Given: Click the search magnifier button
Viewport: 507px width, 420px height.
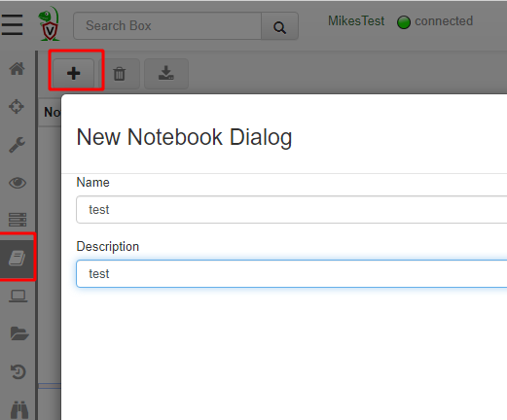Looking at the screenshot, I should (279, 26).
